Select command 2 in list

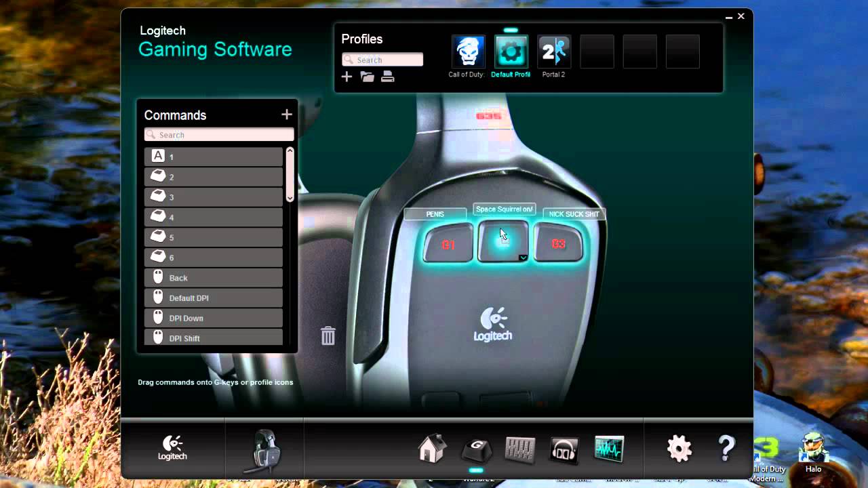click(213, 177)
